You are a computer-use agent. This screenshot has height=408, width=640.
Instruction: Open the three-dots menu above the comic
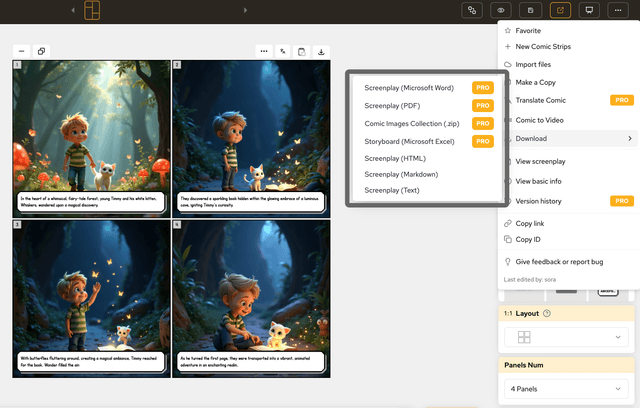[264, 51]
